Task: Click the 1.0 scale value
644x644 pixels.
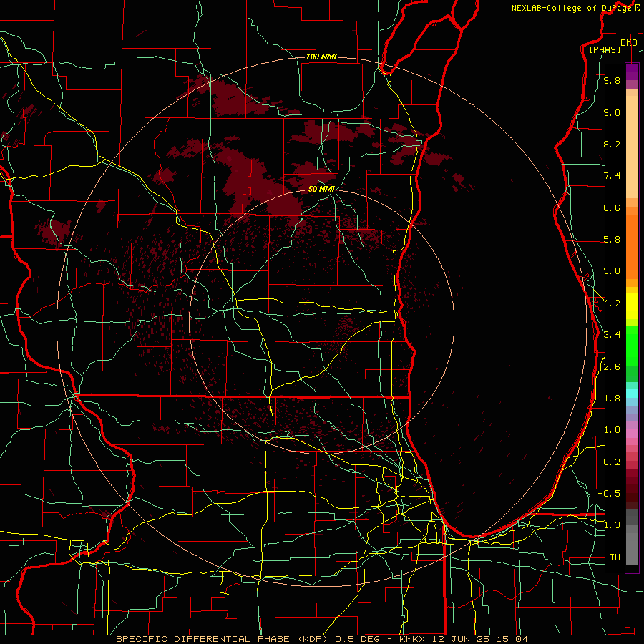Action: point(612,430)
